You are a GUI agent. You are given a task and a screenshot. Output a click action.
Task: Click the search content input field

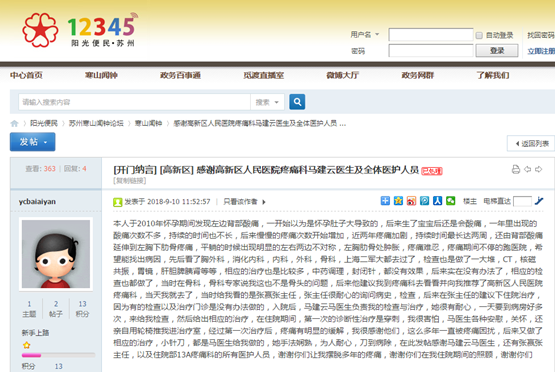point(135,102)
